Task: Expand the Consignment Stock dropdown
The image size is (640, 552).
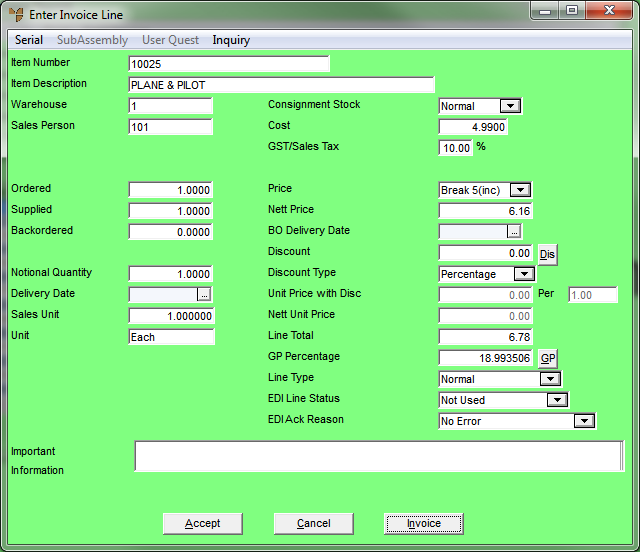Action: pos(510,106)
